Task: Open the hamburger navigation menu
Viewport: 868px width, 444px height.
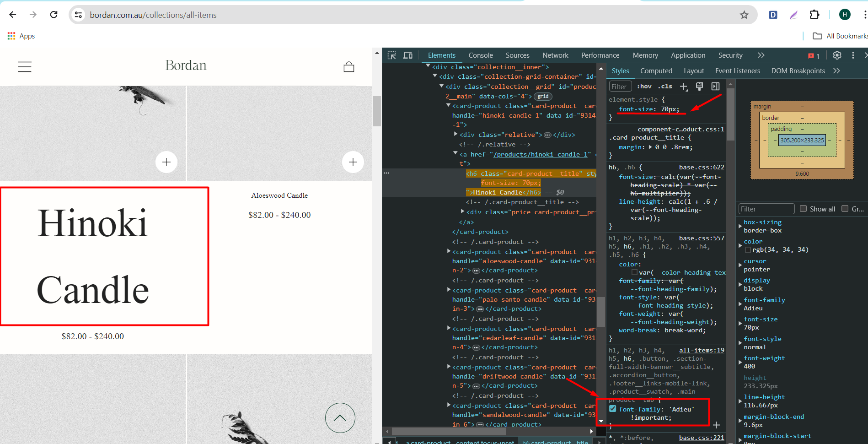Action: click(x=25, y=67)
